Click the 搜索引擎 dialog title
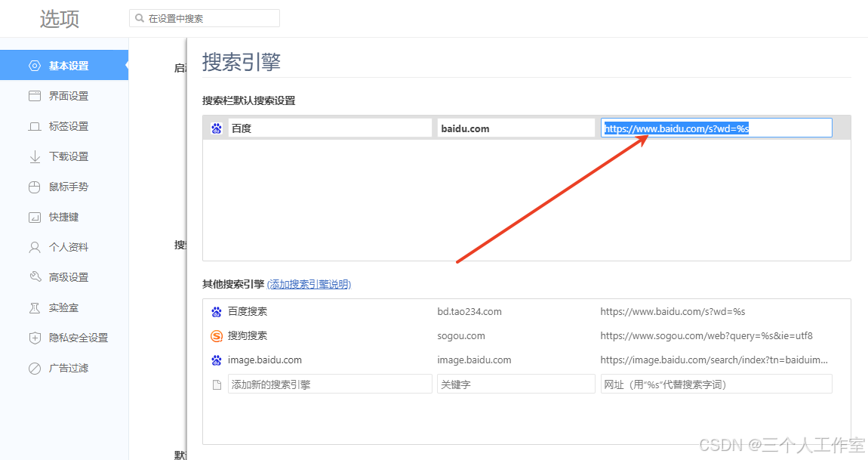This screenshot has width=868, height=460. pos(242,62)
